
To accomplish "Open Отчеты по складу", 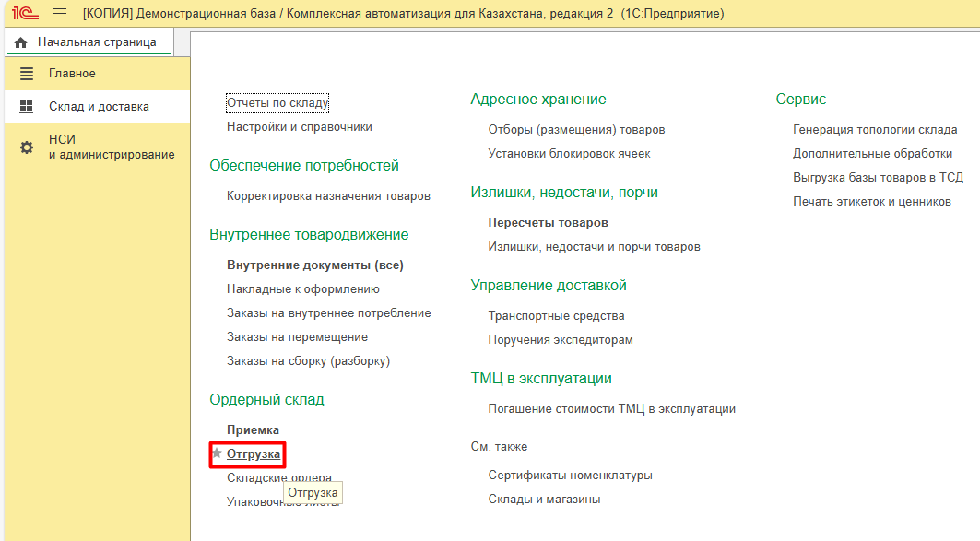I will coord(277,102).
